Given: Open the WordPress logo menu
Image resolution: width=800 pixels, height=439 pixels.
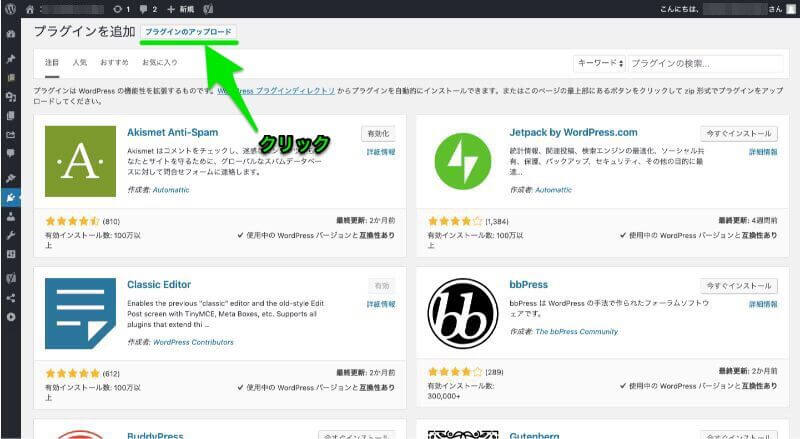Looking at the screenshot, I should point(10,9).
